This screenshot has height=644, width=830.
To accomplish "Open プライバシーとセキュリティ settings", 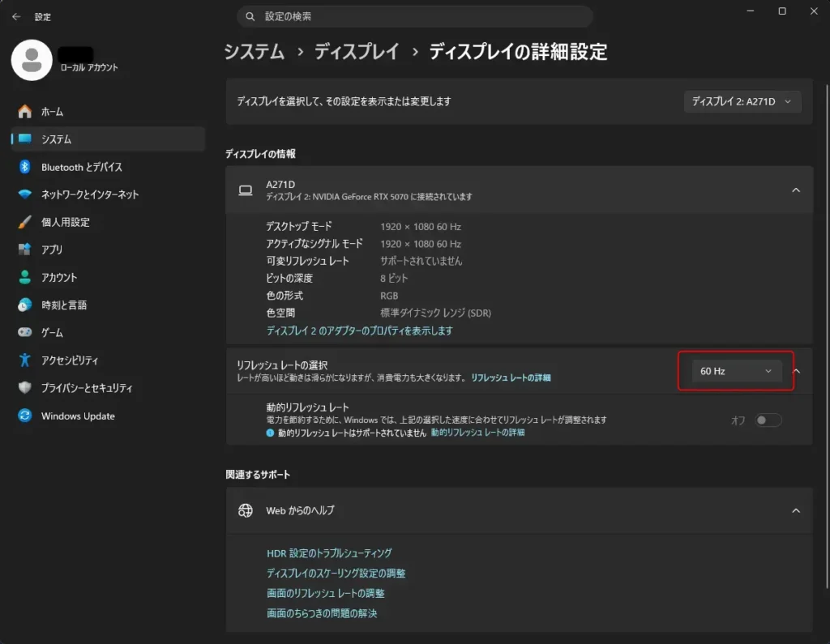I will pos(108,387).
